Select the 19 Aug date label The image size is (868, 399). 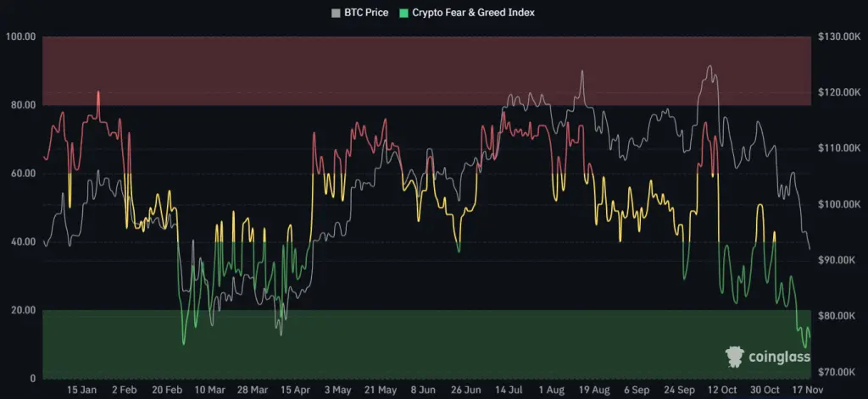point(593,391)
